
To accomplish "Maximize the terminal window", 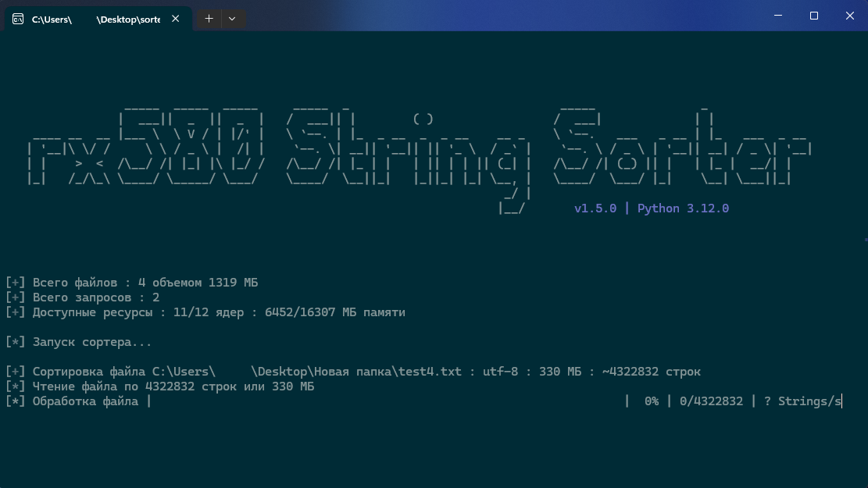I will tap(814, 16).
